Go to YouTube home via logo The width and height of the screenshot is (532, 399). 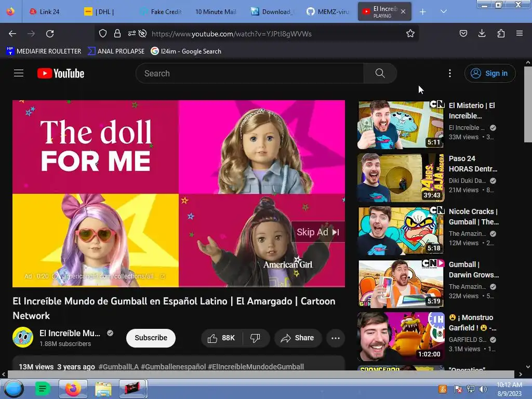click(x=61, y=73)
